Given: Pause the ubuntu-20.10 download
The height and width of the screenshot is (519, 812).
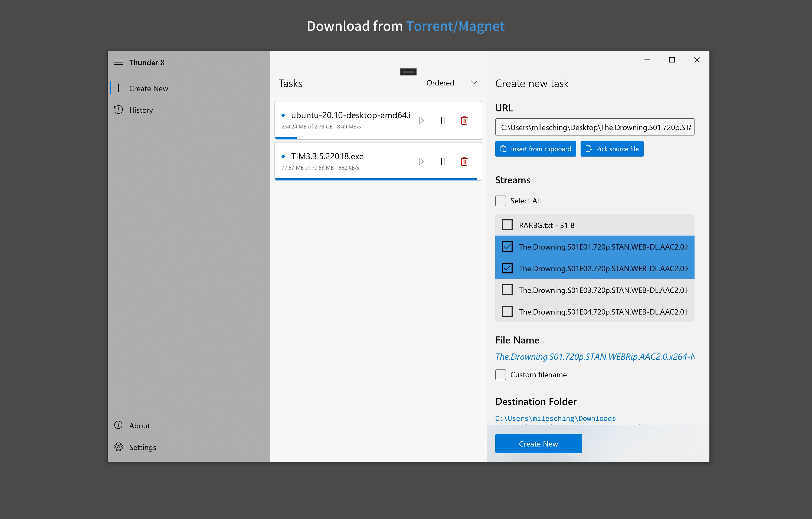Looking at the screenshot, I should (443, 120).
